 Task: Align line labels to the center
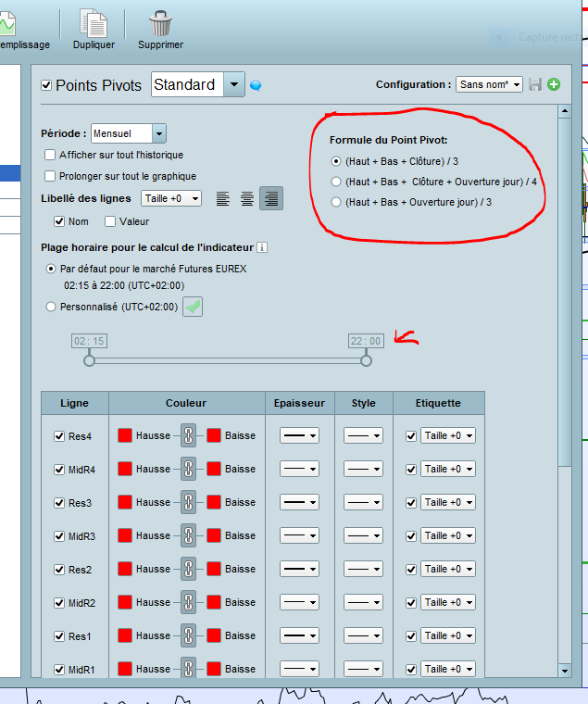click(x=247, y=198)
